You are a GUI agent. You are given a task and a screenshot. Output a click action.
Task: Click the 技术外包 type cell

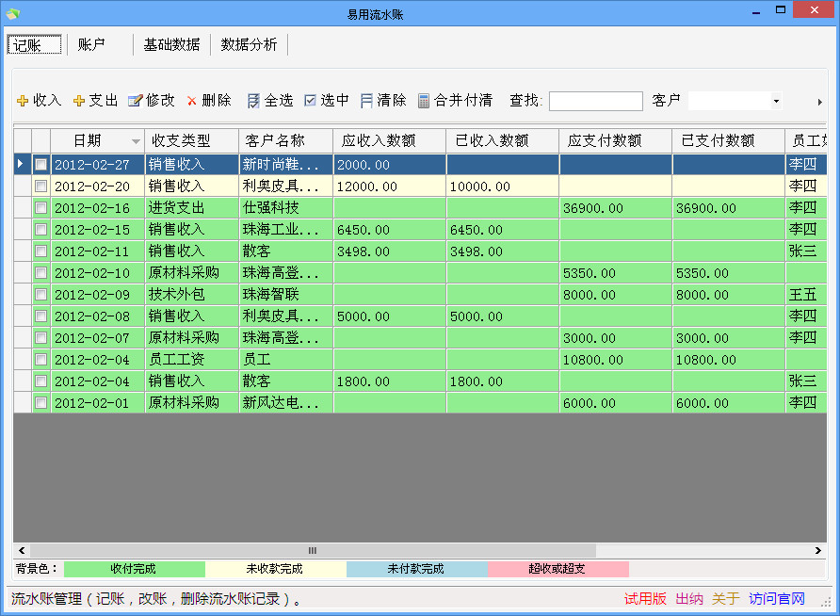192,294
